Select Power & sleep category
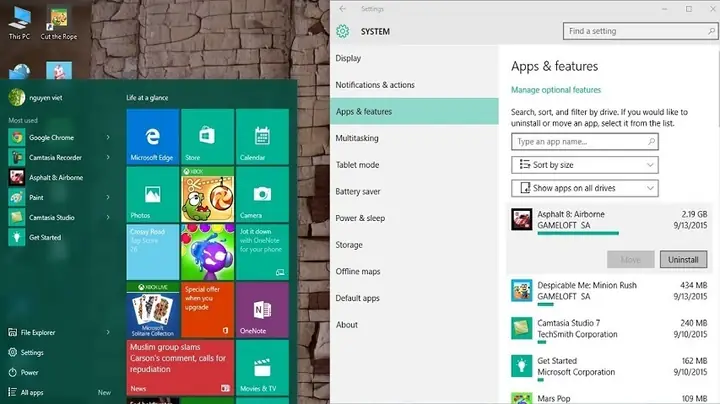The image size is (720, 404). 414,218
